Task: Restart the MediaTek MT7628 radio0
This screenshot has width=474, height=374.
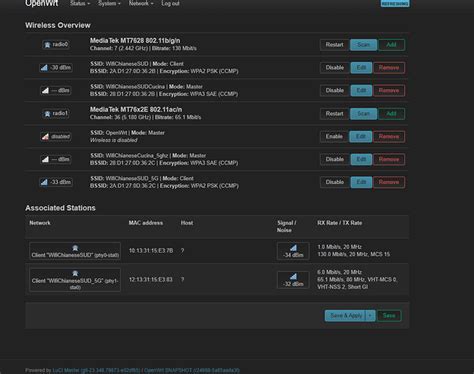Action: point(334,45)
